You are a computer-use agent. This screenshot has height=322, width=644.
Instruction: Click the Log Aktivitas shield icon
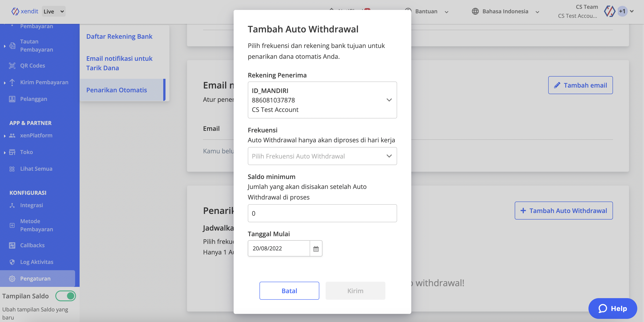pyautogui.click(x=12, y=262)
